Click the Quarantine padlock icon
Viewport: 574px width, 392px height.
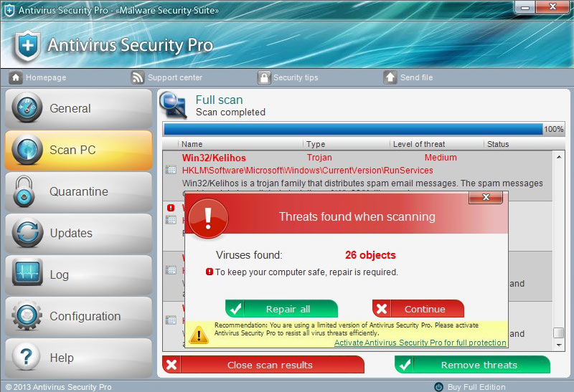tap(24, 191)
